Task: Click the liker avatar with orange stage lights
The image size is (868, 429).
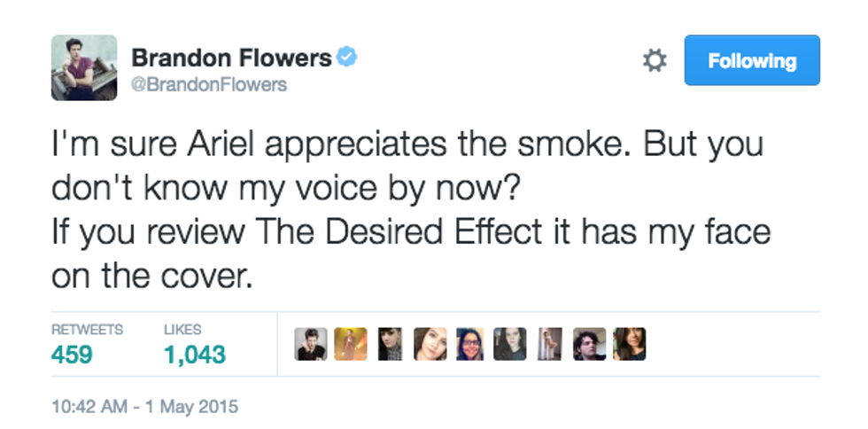Action: tap(350, 344)
